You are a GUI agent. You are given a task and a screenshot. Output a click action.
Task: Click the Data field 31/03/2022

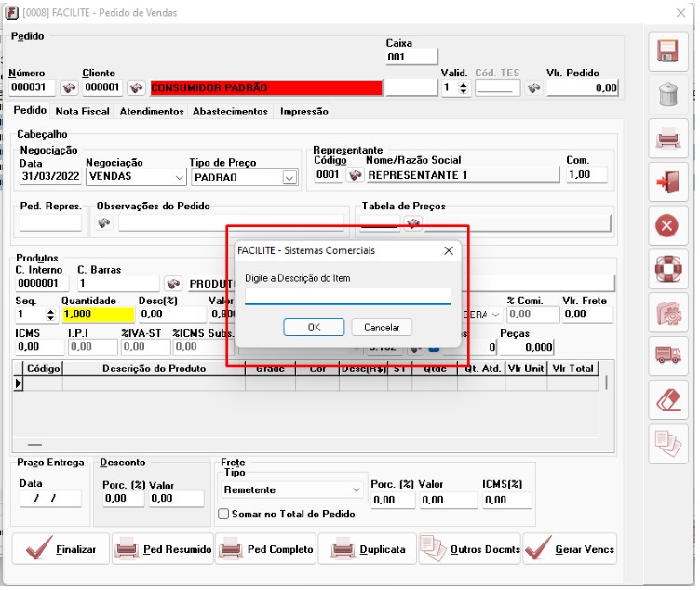click(50, 176)
